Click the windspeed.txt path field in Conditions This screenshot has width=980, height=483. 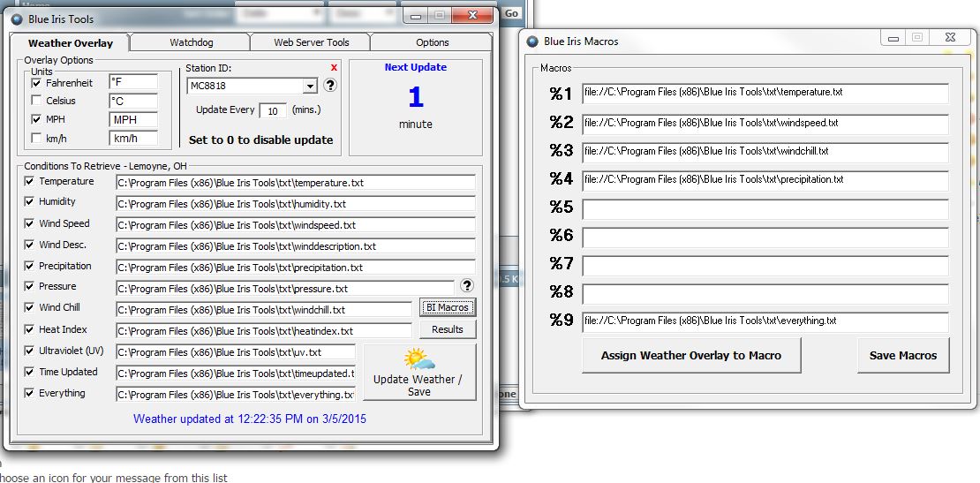[x=296, y=225]
